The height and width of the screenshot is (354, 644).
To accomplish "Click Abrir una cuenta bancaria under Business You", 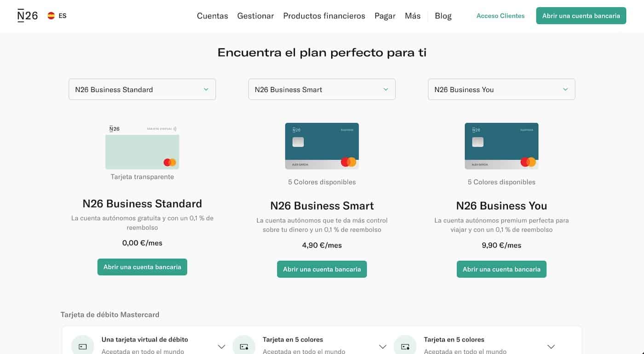I will click(x=501, y=269).
